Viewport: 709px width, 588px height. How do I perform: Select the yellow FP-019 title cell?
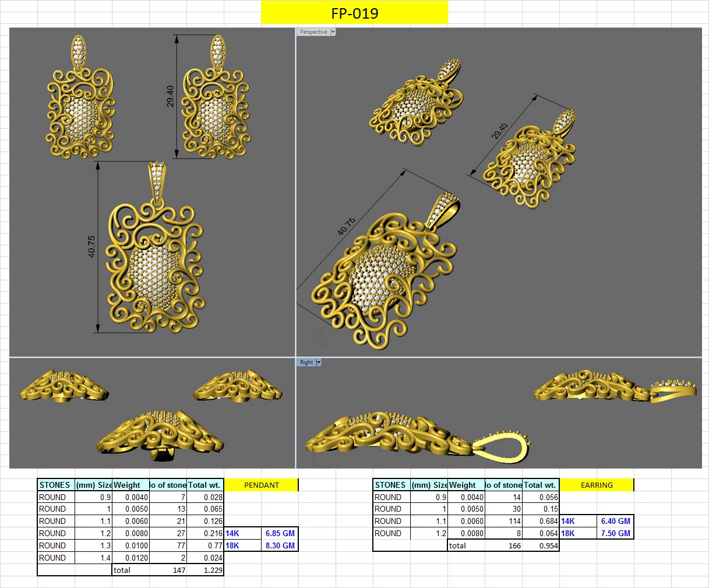(354, 12)
